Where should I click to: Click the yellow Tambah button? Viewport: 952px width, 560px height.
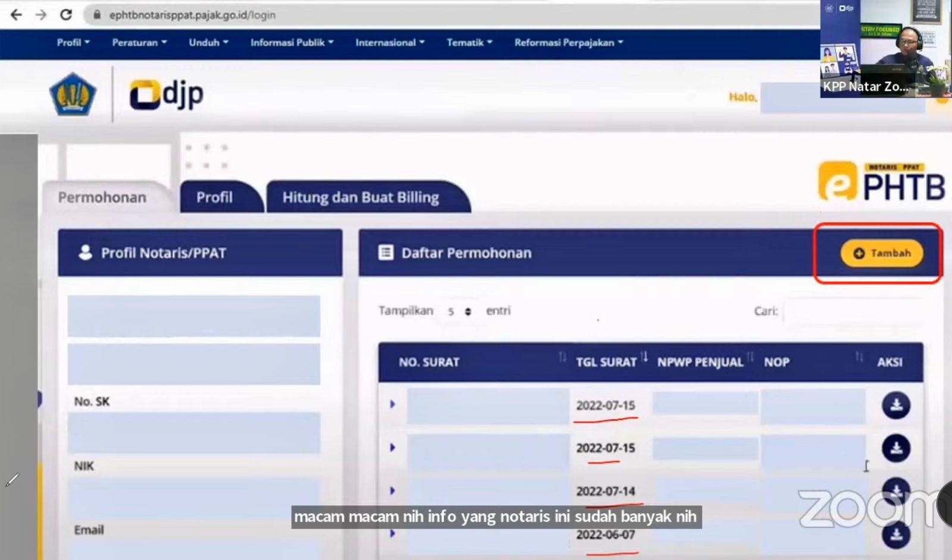pyautogui.click(x=882, y=253)
